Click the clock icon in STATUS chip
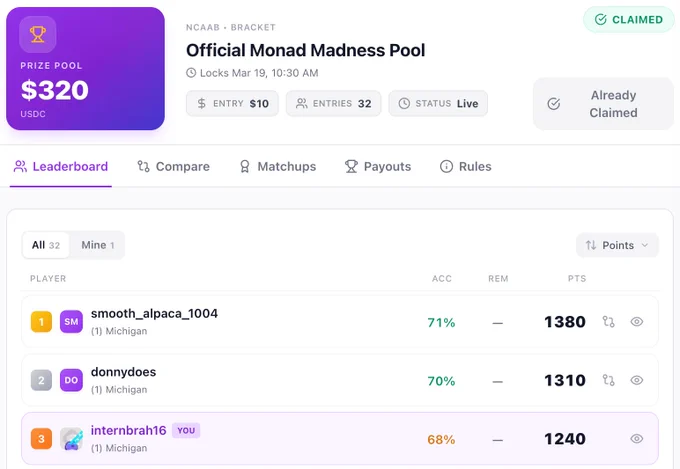 (x=404, y=103)
